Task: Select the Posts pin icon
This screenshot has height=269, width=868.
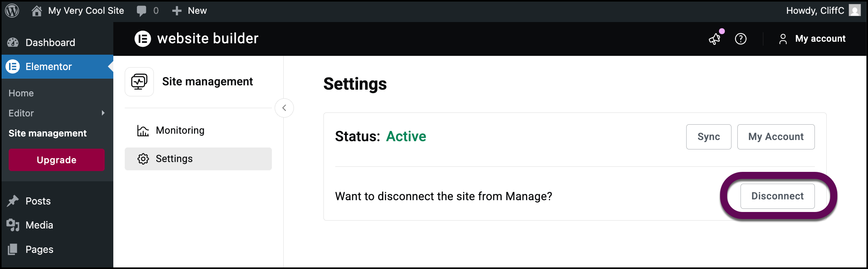Action: (x=13, y=201)
